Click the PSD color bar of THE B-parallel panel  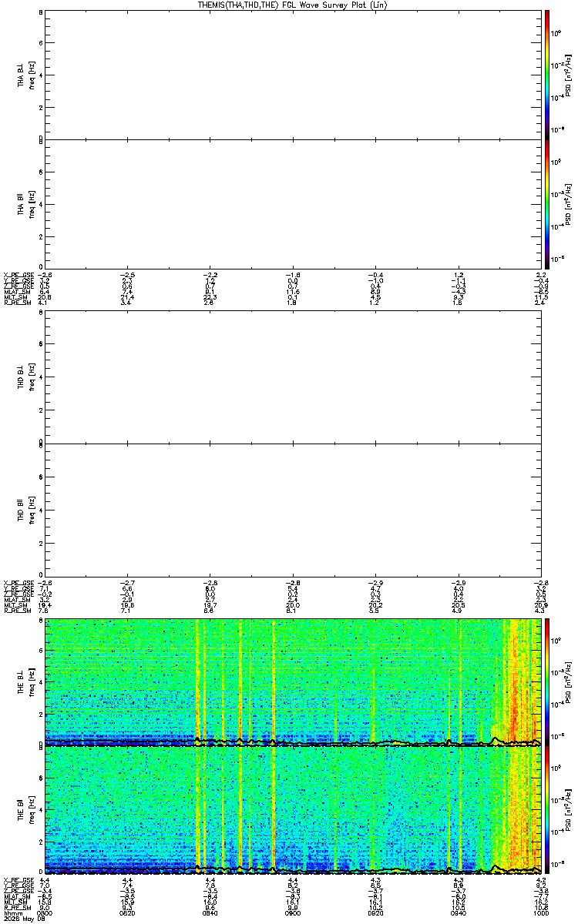pos(547,812)
